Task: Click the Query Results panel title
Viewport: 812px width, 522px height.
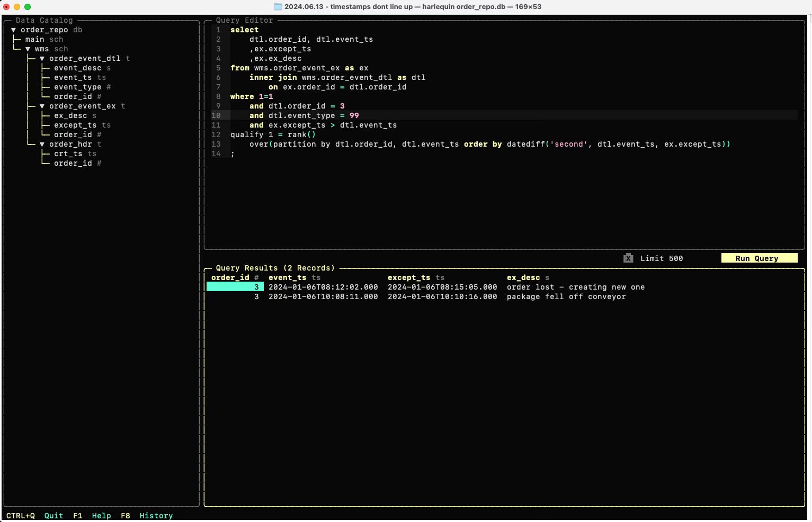Action: (x=275, y=268)
